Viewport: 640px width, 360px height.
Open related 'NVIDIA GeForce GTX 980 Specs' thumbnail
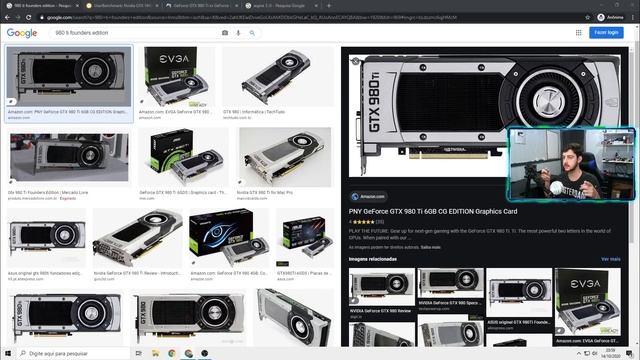click(x=451, y=283)
